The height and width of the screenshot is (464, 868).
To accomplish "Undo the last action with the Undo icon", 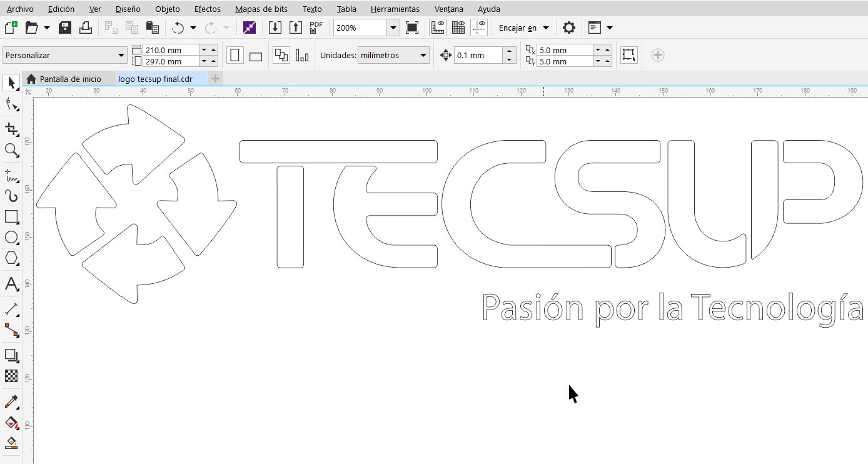I will pos(178,28).
